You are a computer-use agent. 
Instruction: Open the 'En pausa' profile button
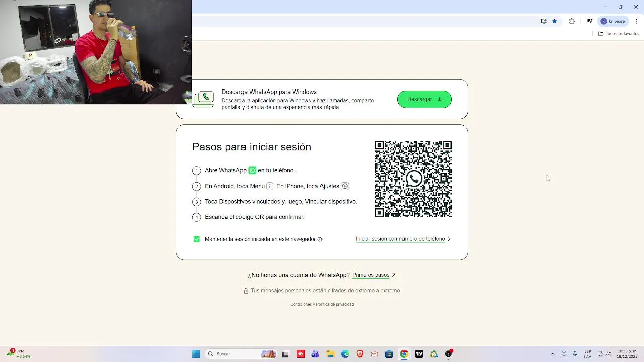coord(613,21)
